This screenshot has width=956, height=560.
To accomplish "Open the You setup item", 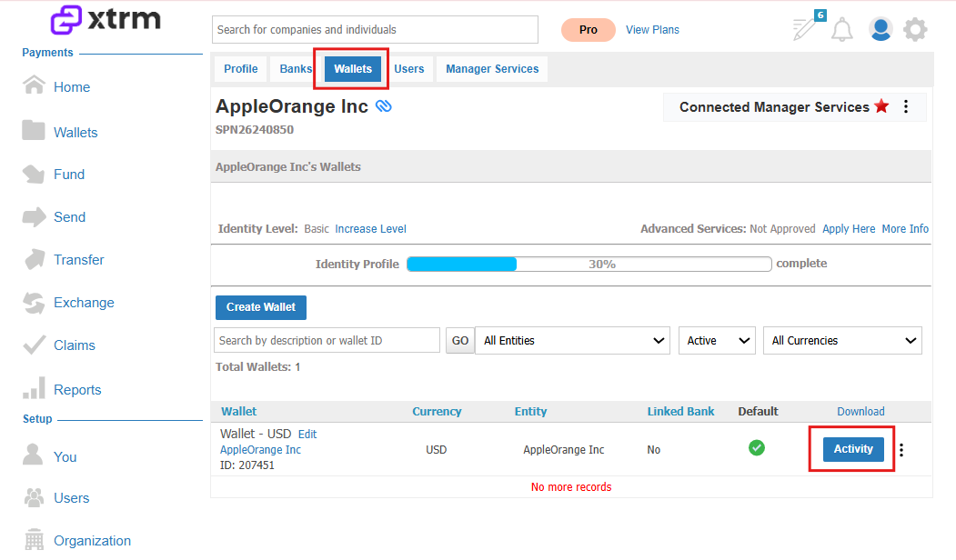I will pos(65,457).
